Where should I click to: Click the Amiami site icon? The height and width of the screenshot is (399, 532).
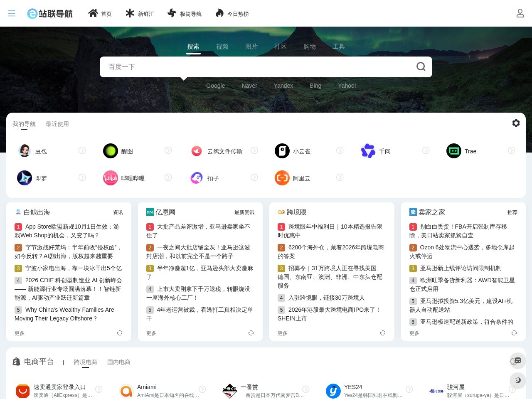(126, 391)
